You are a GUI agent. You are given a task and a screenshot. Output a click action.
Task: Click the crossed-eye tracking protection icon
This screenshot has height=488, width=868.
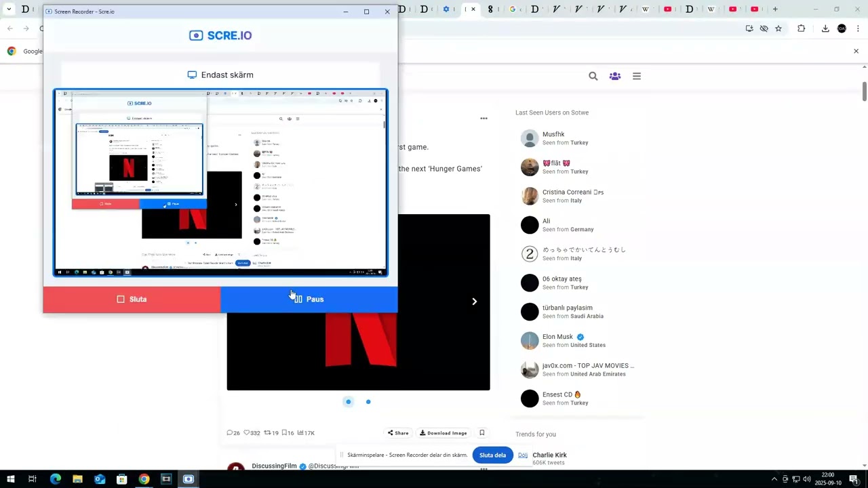(x=764, y=28)
